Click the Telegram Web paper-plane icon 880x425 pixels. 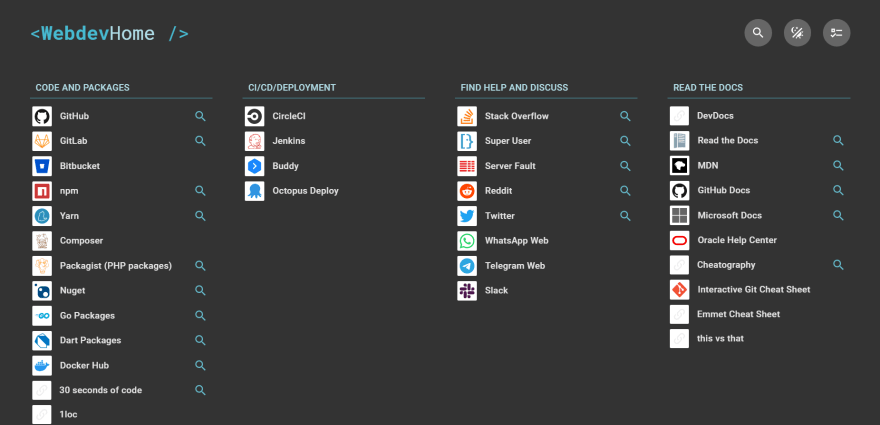(x=467, y=266)
